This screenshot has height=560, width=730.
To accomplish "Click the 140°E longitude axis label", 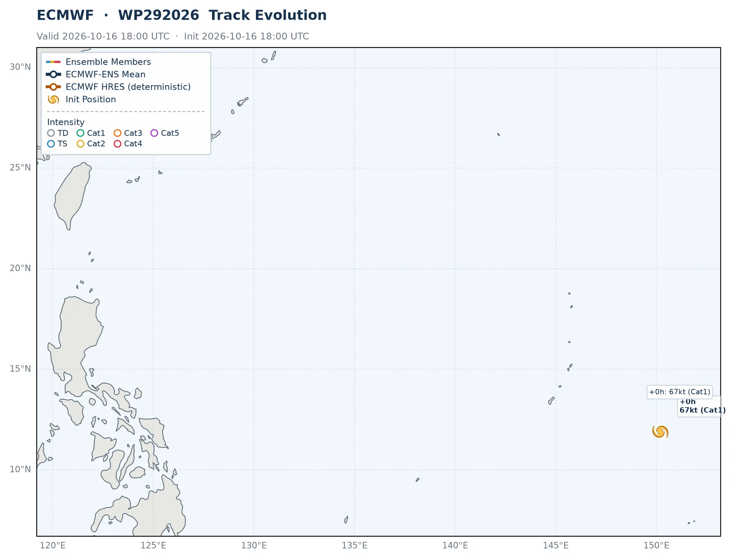I will [455, 546].
